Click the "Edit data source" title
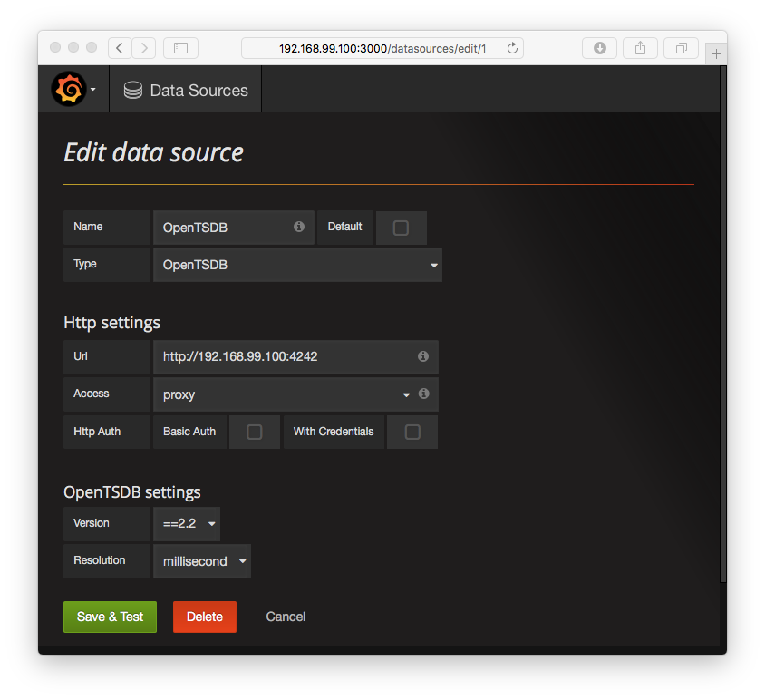Image resolution: width=765 pixels, height=700 pixels. (154, 153)
